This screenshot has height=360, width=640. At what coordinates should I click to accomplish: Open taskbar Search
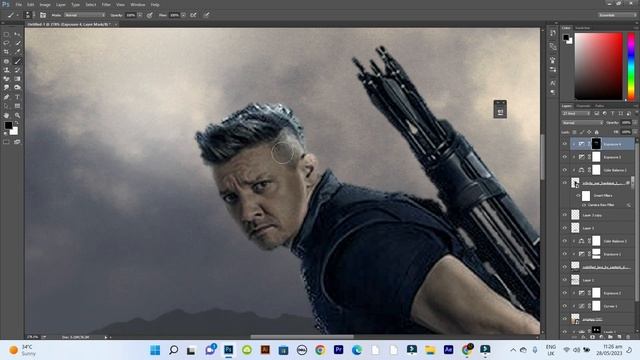pyautogui.click(x=173, y=350)
